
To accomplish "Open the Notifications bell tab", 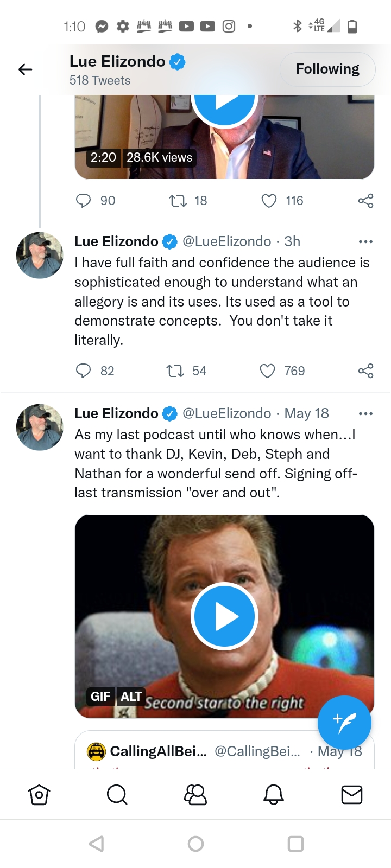I will (274, 795).
